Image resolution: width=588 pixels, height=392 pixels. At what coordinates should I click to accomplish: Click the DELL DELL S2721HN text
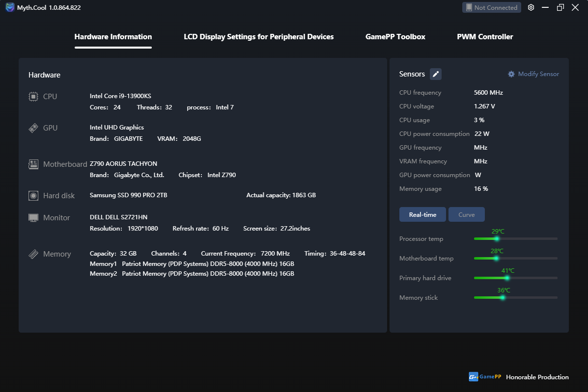click(x=118, y=217)
